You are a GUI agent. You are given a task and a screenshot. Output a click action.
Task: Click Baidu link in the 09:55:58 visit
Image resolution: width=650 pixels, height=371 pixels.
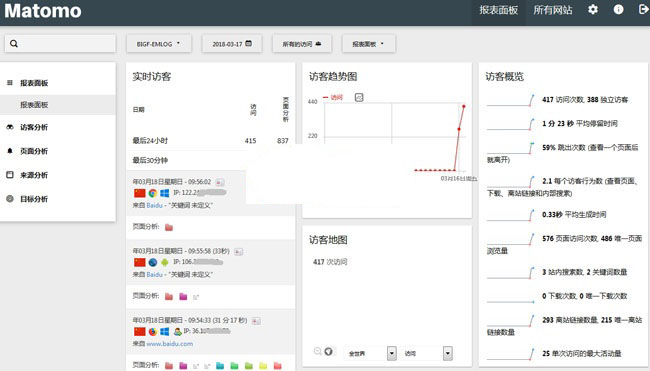coord(154,274)
